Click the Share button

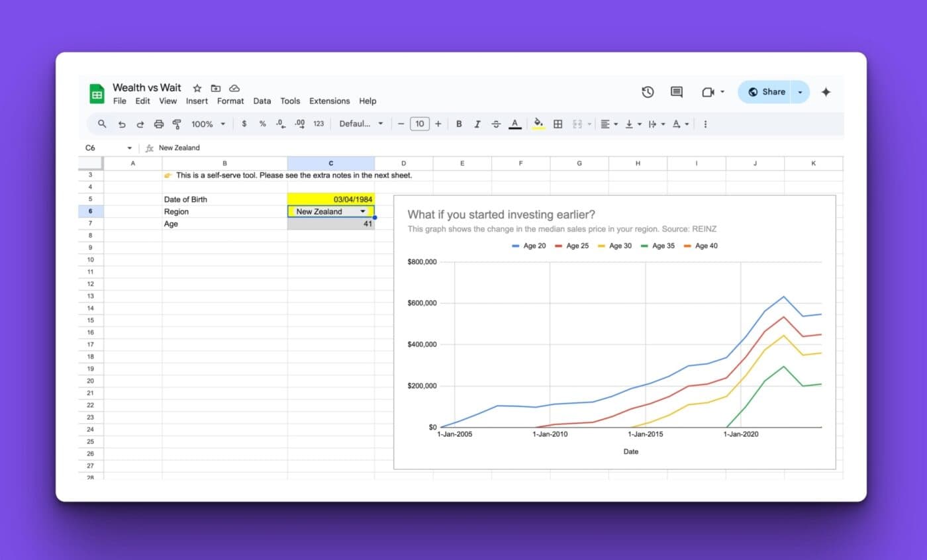click(x=766, y=92)
